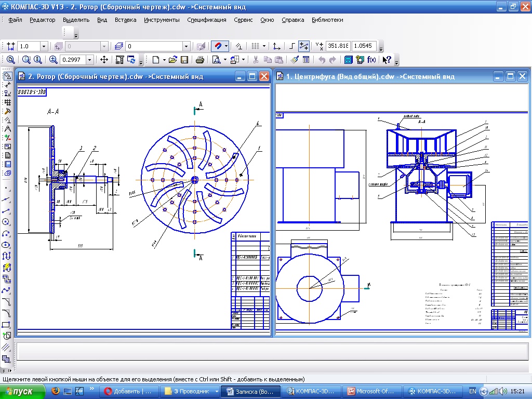532x399 pixels.
Task: Open the Библиотеки menu
Action: pos(327,20)
